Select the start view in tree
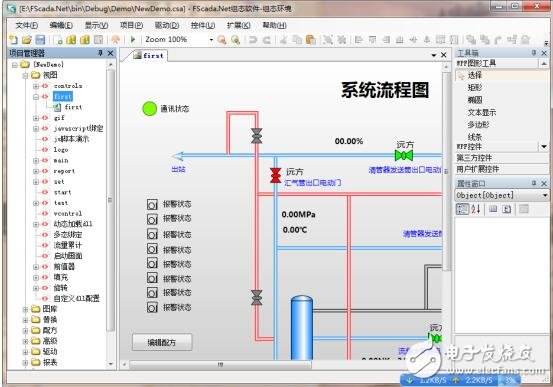This screenshot has width=553, height=387. (62, 192)
